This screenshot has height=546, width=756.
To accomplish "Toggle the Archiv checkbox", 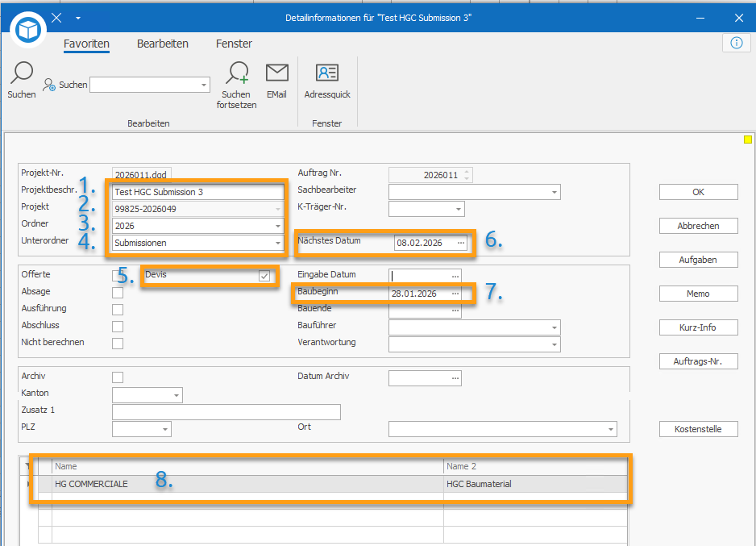I will tap(118, 377).
